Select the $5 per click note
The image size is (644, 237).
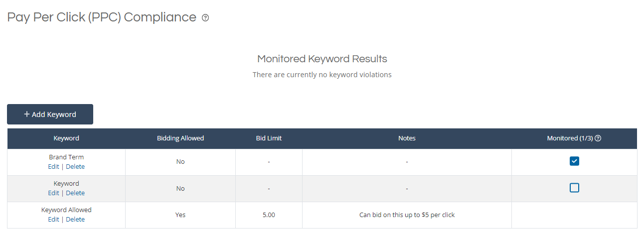coord(407,215)
